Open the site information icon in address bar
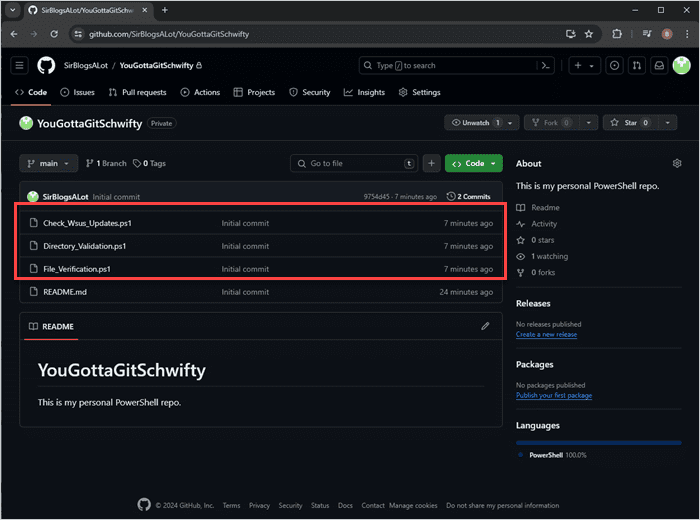700x520 pixels. click(x=78, y=34)
